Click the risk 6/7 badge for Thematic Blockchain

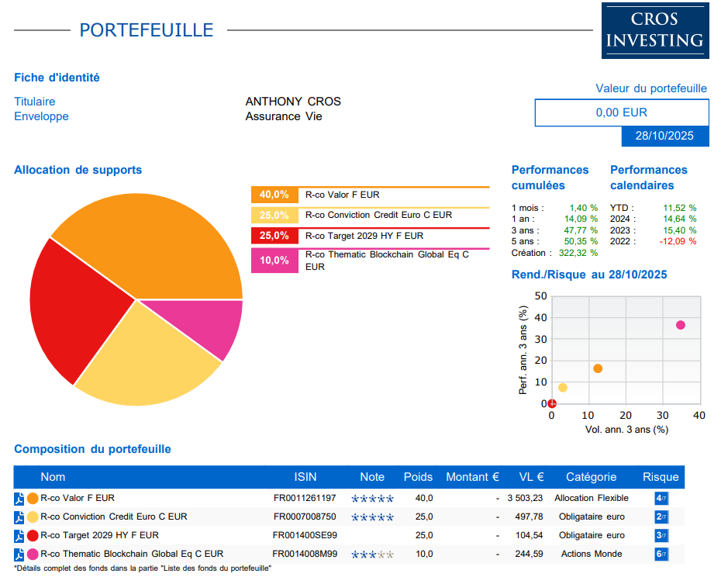661,555
